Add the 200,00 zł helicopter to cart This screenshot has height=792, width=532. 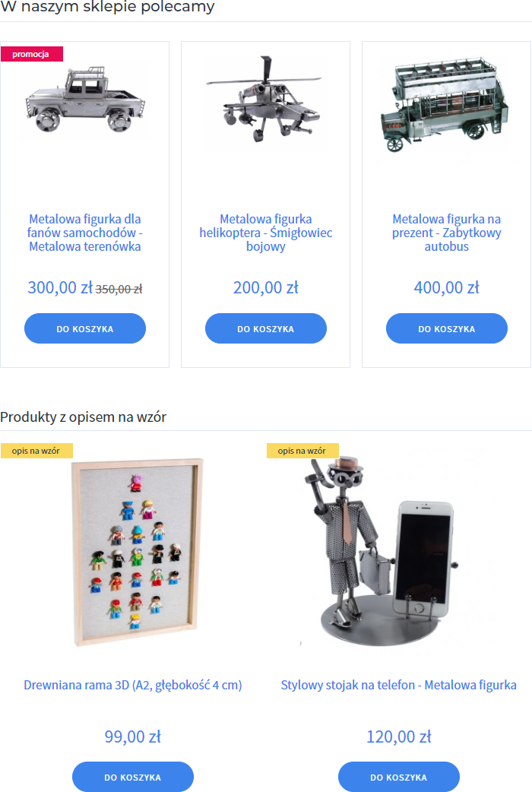coord(266,328)
